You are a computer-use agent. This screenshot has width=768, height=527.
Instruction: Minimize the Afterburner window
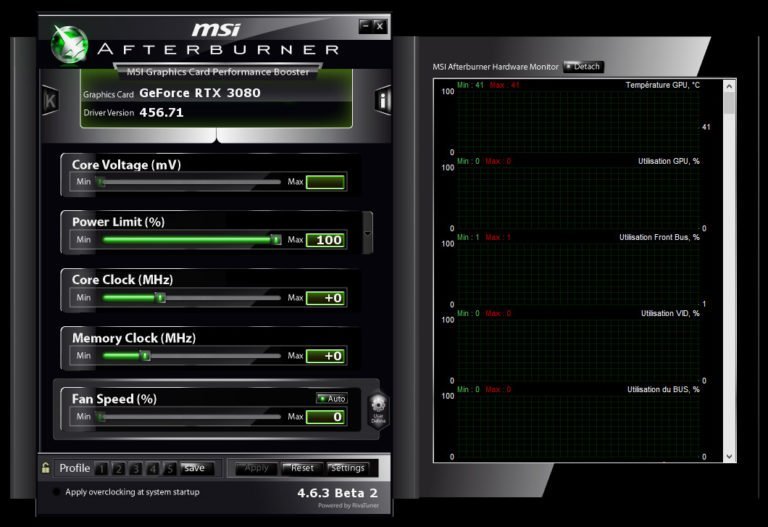tap(365, 25)
